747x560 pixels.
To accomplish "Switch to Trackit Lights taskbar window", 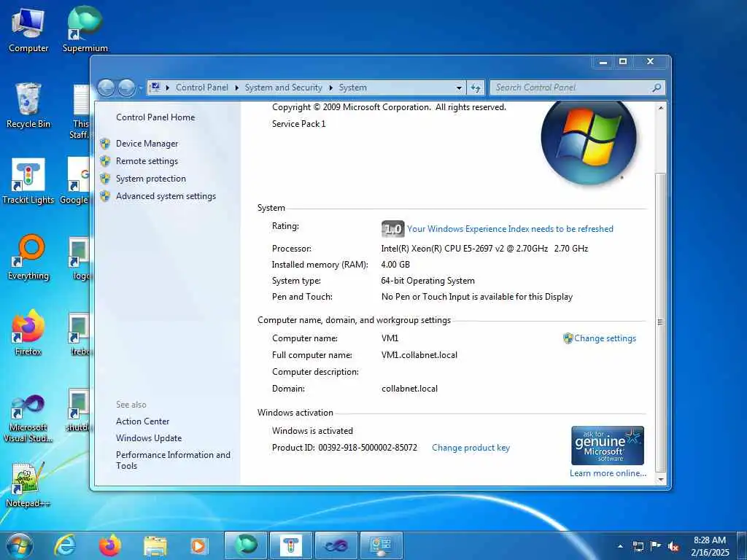I will point(290,545).
